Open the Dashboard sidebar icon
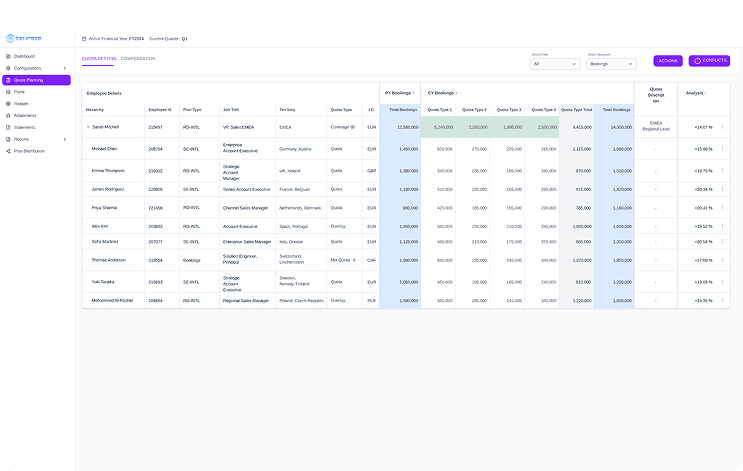Viewport: 743px width, 471px height. point(8,56)
